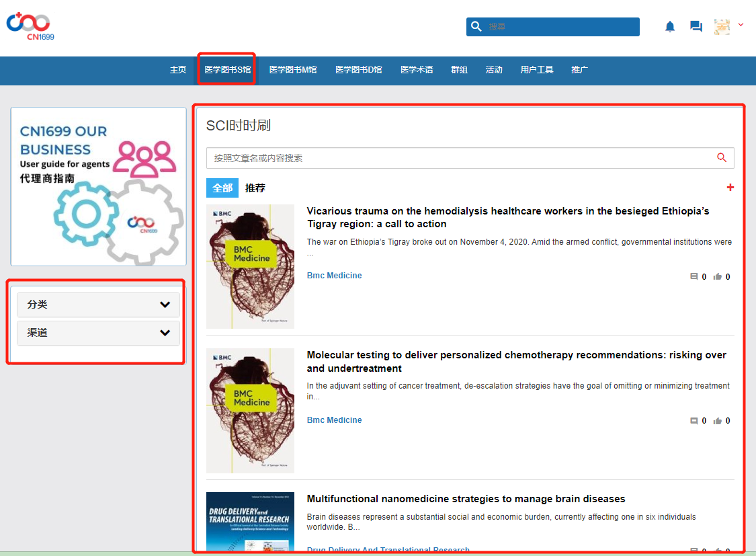
Task: Open 医学术语 menu item
Action: point(417,70)
